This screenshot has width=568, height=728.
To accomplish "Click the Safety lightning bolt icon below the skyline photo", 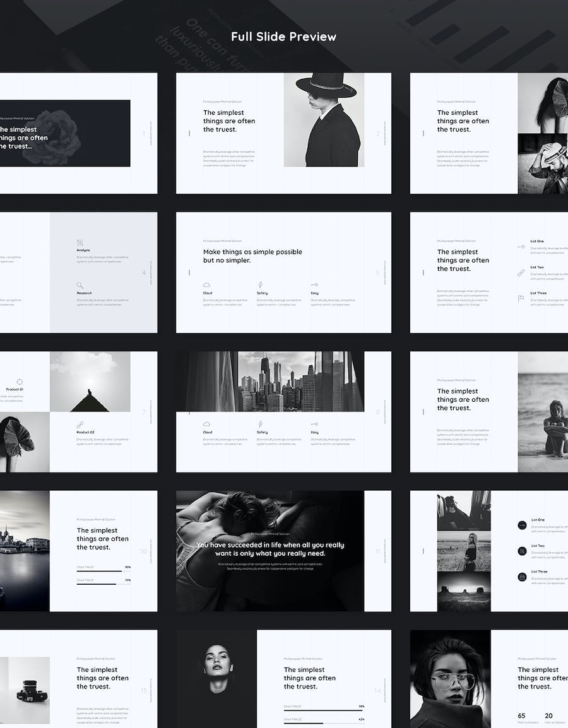I will [x=260, y=424].
